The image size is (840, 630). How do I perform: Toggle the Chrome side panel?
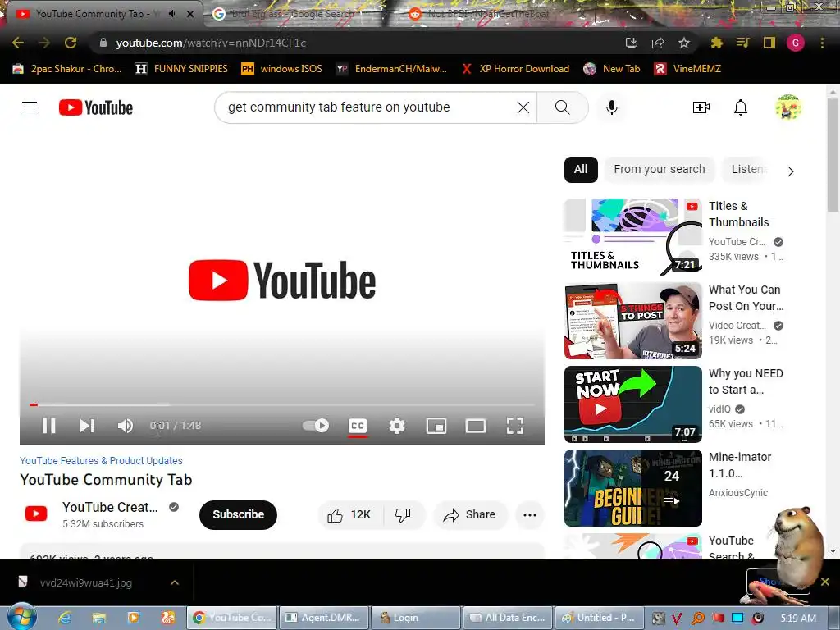[769, 43]
